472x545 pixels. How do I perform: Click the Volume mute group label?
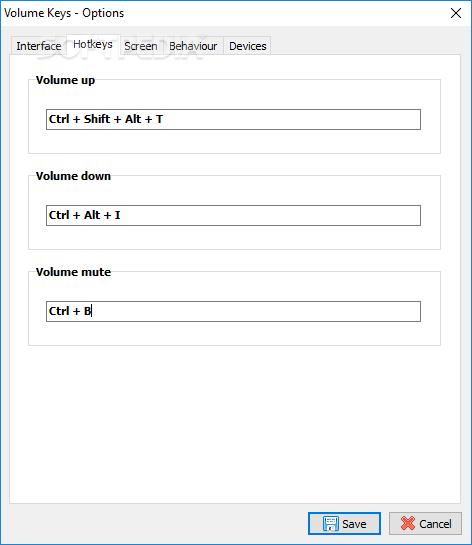coord(73,272)
